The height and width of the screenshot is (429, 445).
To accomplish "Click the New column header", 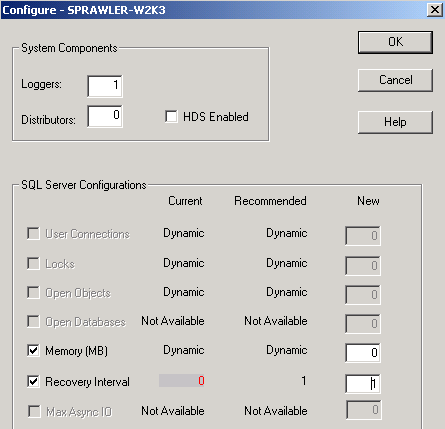I will point(368,201).
